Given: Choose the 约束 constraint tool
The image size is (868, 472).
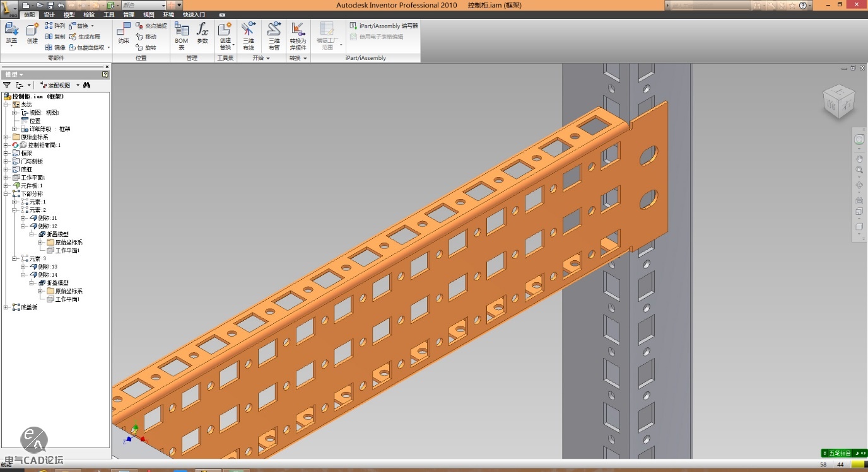Looking at the screenshot, I should tap(124, 33).
